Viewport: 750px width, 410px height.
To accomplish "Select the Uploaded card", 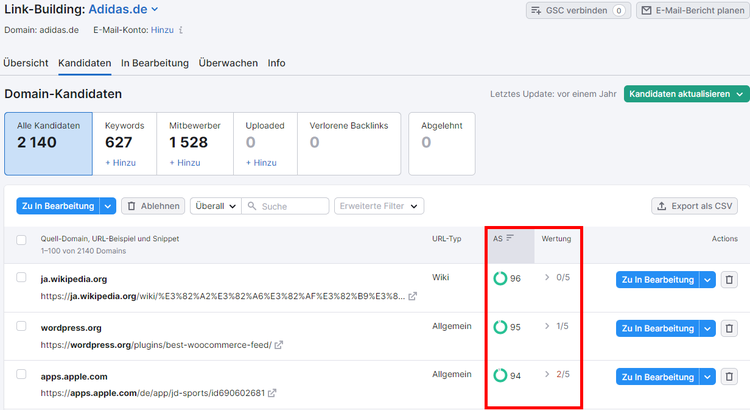I will pos(265,144).
